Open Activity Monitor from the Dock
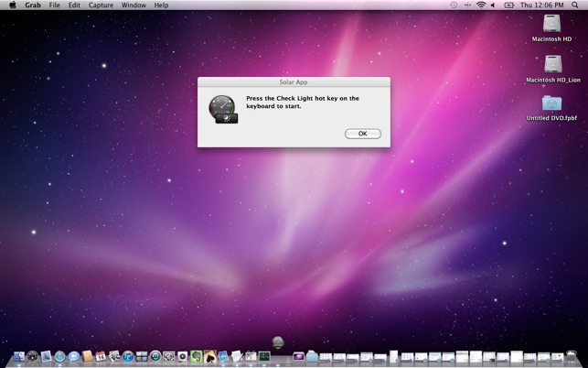588x368 pixels. [264, 356]
